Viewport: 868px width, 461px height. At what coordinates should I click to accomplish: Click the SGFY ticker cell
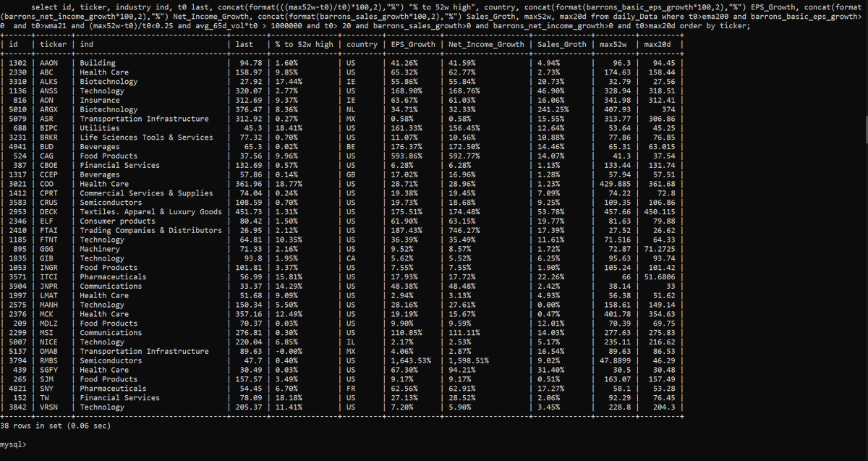coord(49,370)
